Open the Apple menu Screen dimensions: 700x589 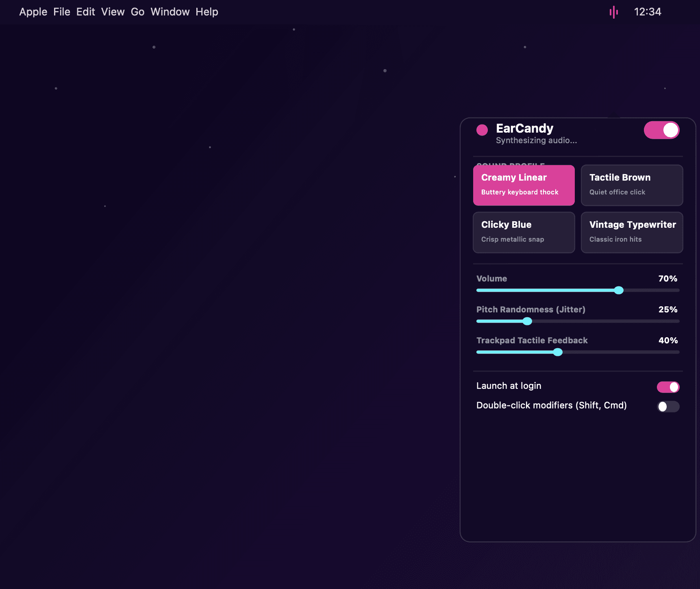[33, 12]
